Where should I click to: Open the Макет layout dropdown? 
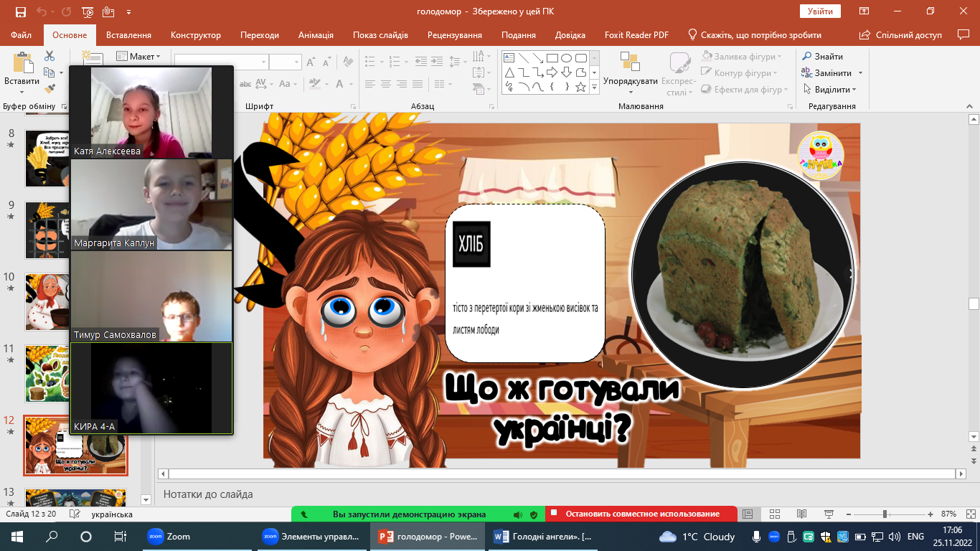pos(139,57)
